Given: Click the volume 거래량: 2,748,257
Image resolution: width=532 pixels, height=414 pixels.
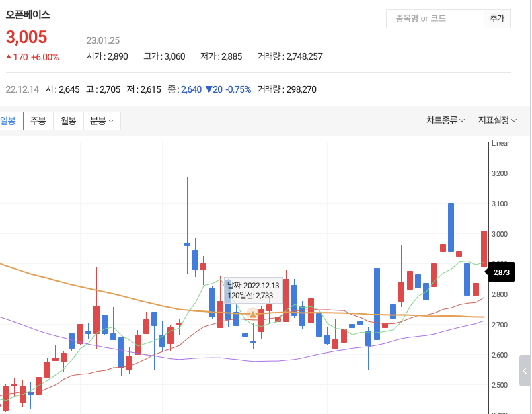Looking at the screenshot, I should point(290,56).
